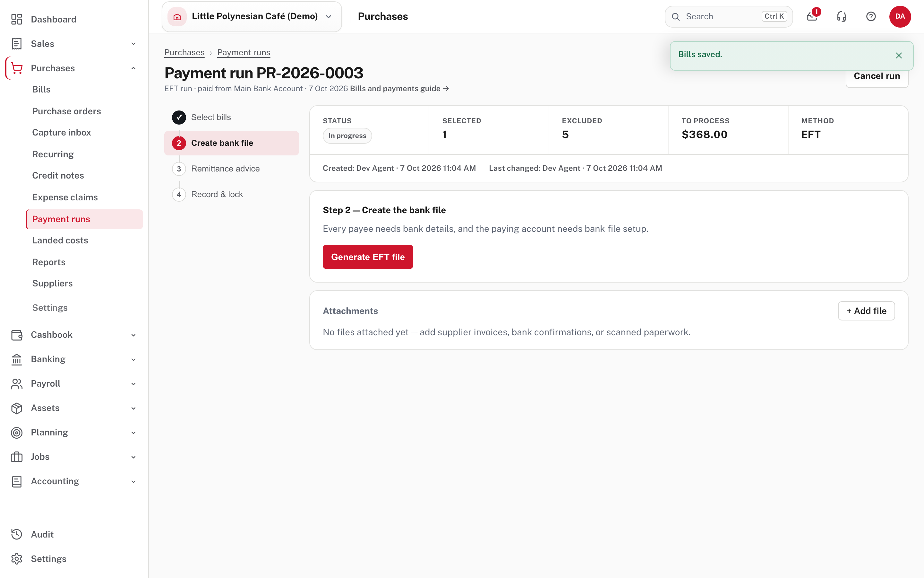The height and width of the screenshot is (578, 924).
Task: Open the Little Polynesian Café company switcher
Action: pos(252,16)
